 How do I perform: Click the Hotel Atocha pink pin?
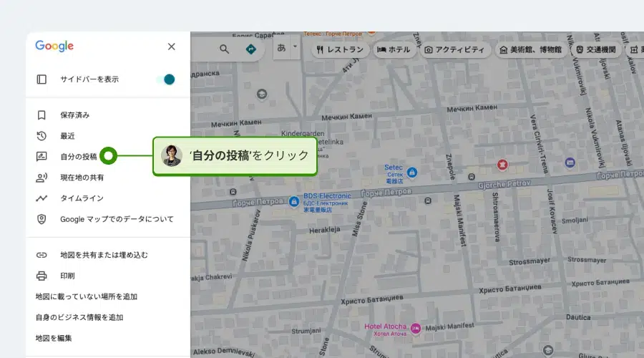[416, 329]
